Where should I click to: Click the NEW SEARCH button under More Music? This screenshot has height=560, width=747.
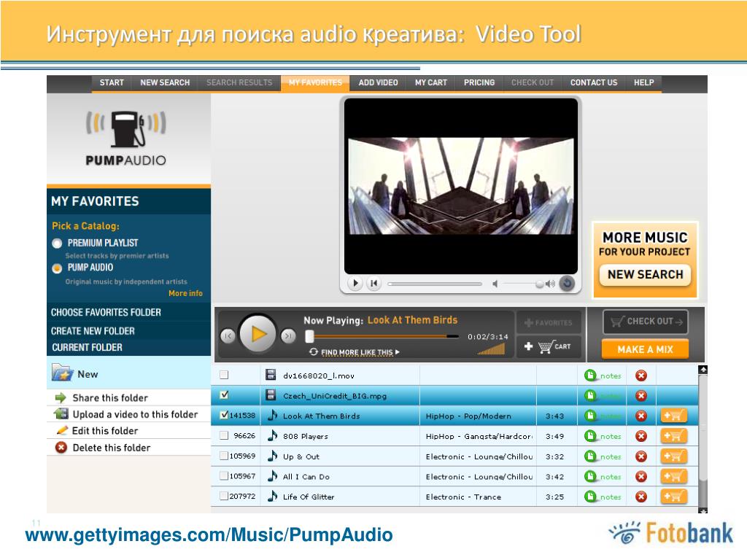coord(645,274)
